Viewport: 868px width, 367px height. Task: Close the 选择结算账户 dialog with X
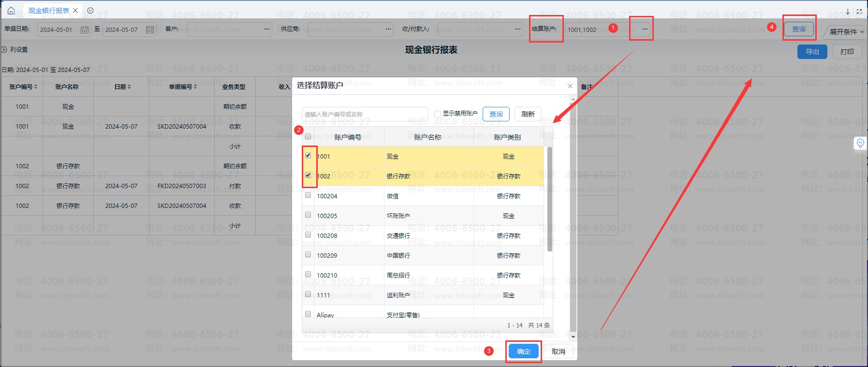pos(570,86)
